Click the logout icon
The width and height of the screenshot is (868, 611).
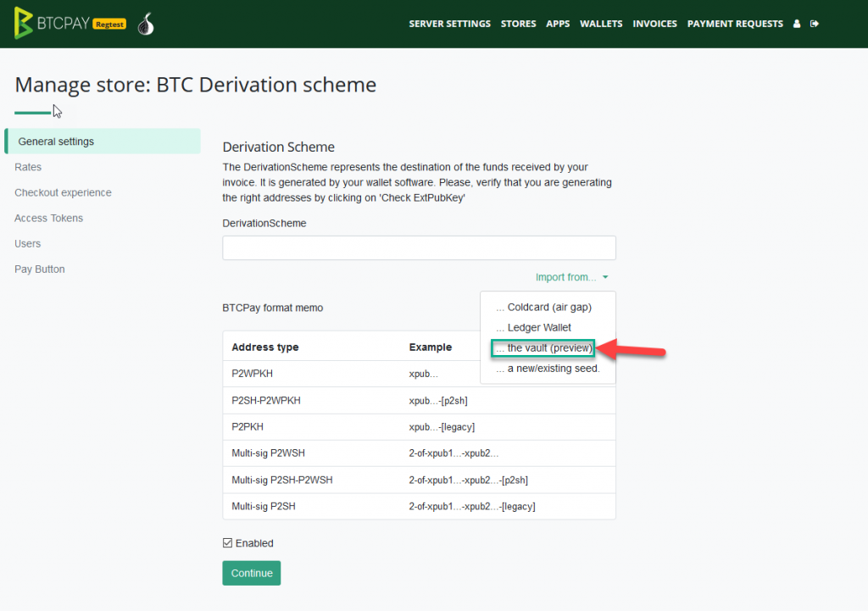coord(815,24)
